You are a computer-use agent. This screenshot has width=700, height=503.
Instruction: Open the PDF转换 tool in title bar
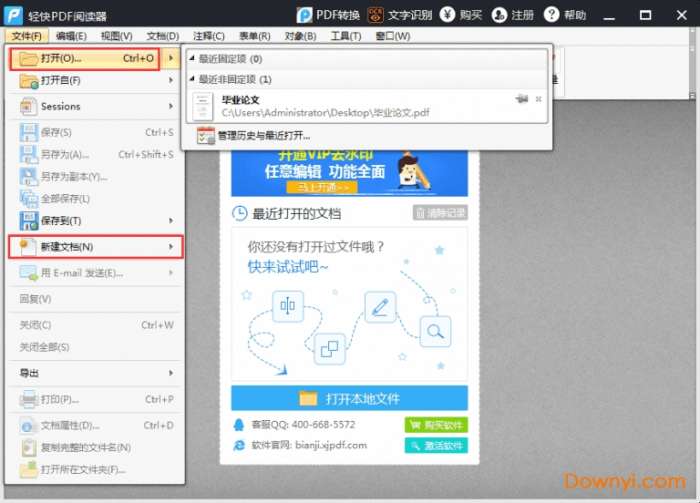pos(328,15)
